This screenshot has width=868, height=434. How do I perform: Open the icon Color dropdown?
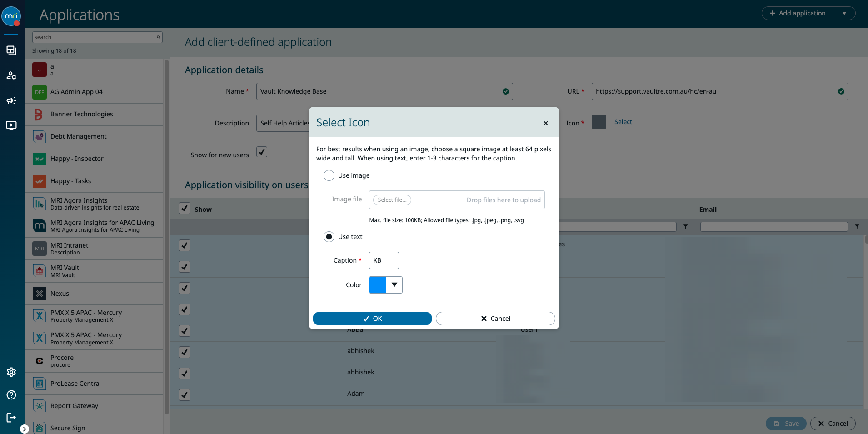click(395, 285)
